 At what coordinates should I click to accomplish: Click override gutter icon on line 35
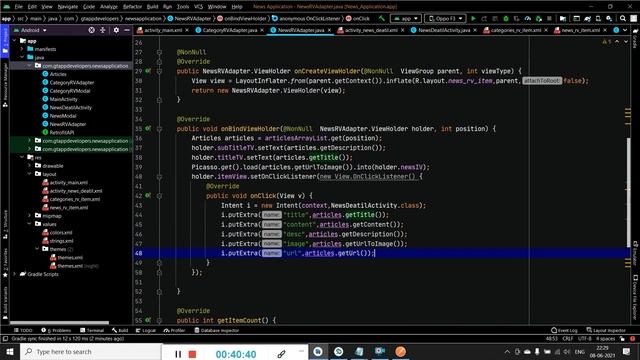click(148, 129)
